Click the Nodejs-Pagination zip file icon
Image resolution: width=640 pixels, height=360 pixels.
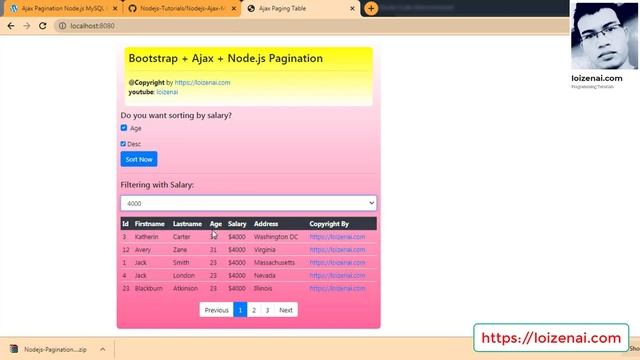click(14, 349)
